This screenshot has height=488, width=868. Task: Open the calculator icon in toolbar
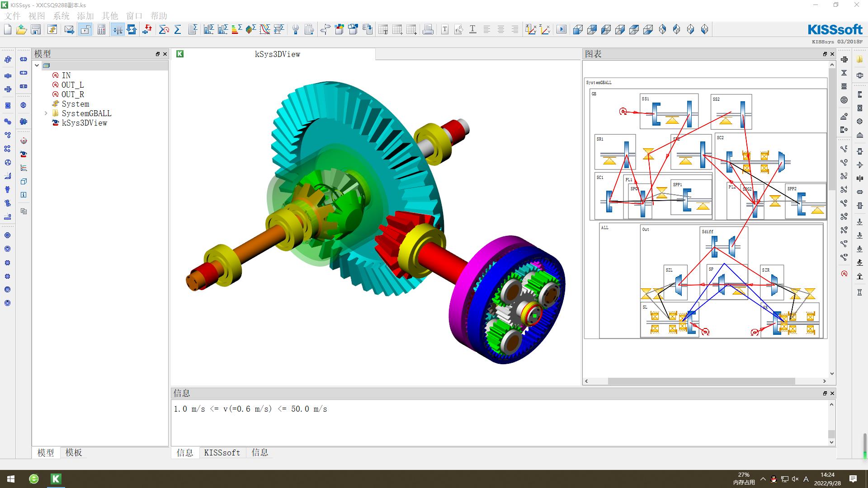[101, 30]
